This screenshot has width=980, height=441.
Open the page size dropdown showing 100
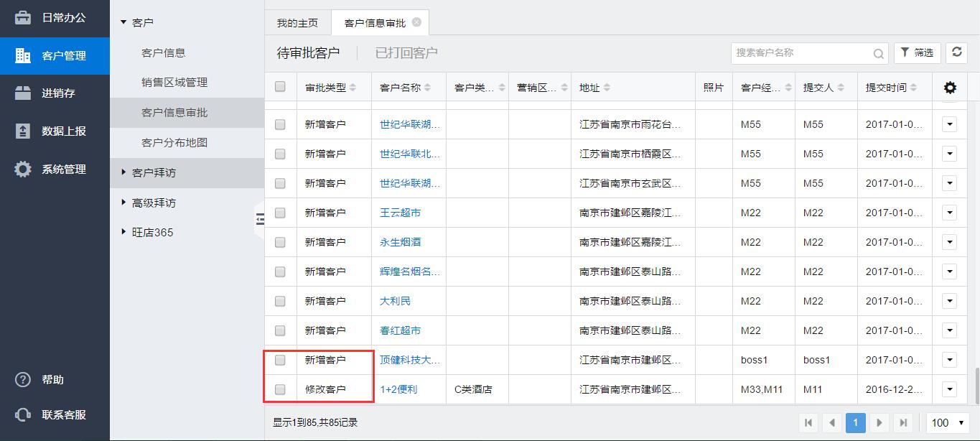tap(948, 422)
